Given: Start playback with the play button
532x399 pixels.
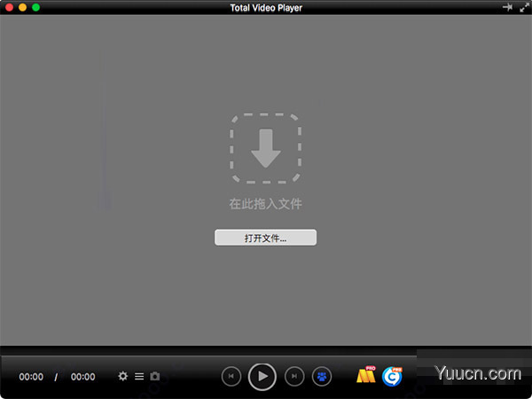Looking at the screenshot, I should click(x=262, y=376).
